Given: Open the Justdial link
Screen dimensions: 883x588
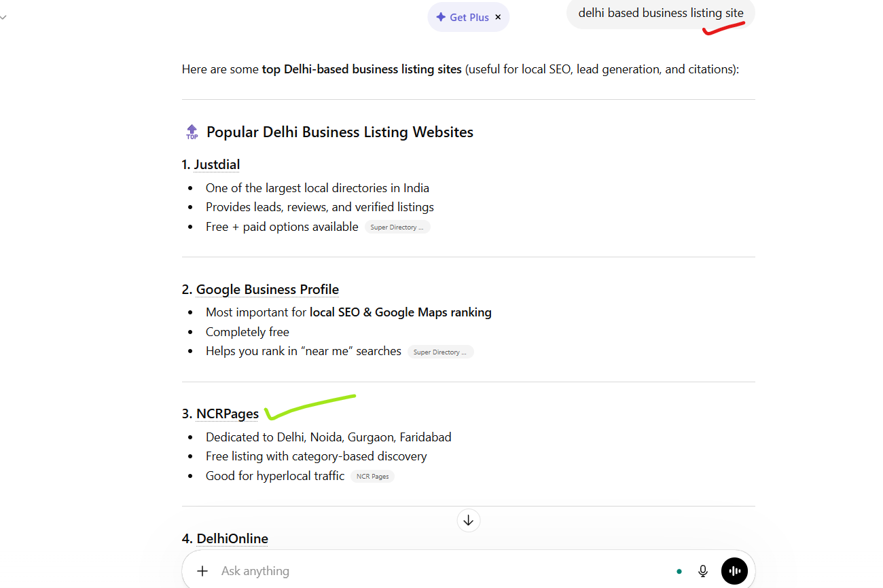Looking at the screenshot, I should pos(217,164).
